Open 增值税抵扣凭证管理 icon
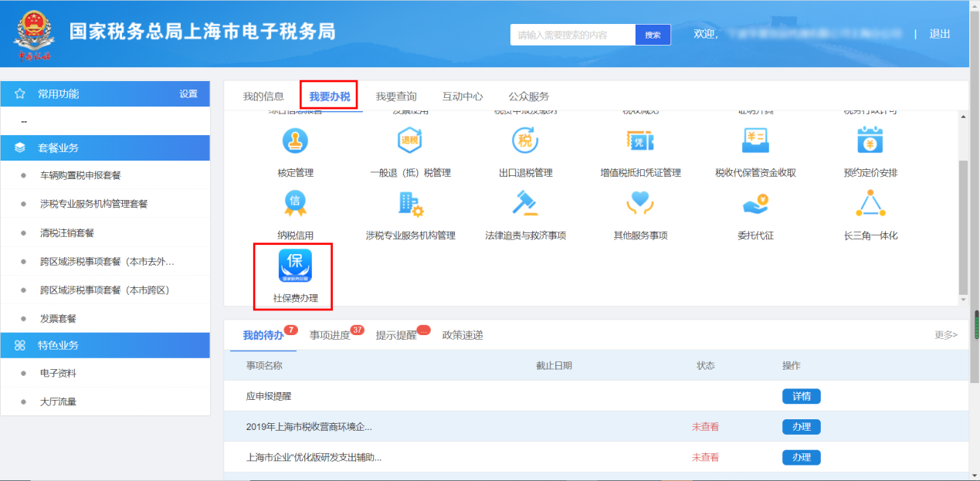The image size is (980, 481). tap(640, 141)
